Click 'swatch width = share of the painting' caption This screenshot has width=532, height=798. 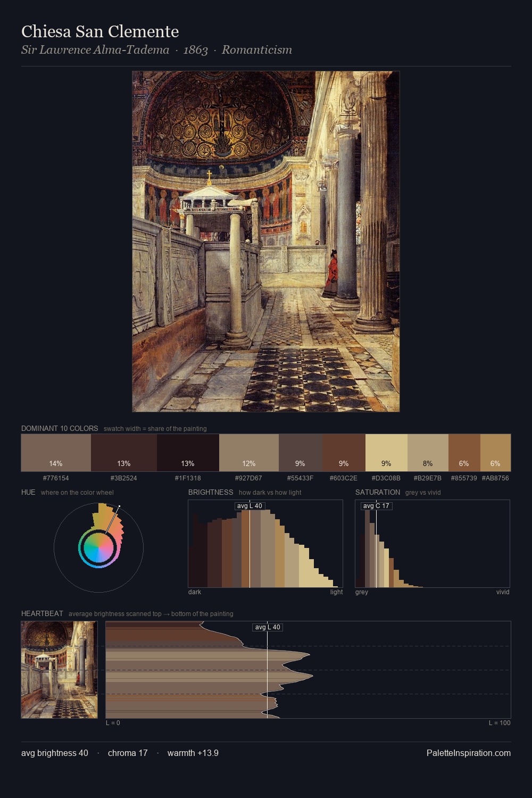(x=155, y=429)
